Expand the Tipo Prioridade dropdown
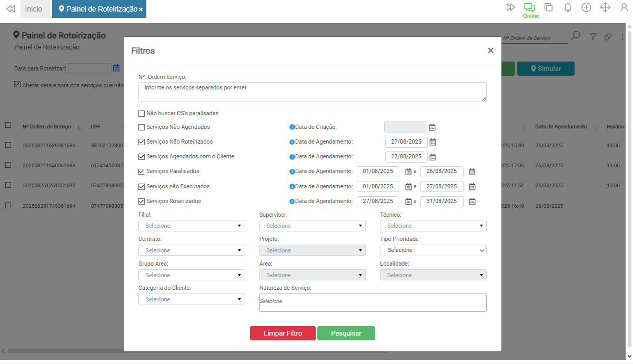Image resolution: width=633 pixels, height=364 pixels. point(433,250)
